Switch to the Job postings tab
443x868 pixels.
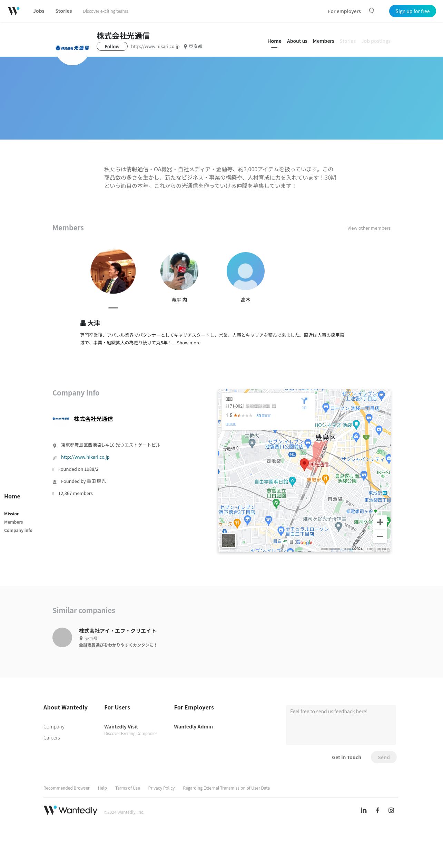pos(376,41)
